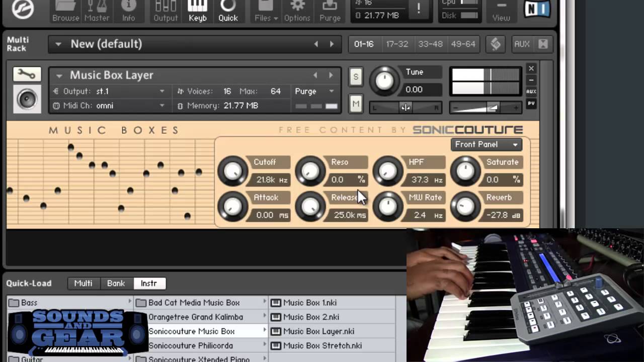
Task: Open the Options dialog
Action: tap(297, 12)
